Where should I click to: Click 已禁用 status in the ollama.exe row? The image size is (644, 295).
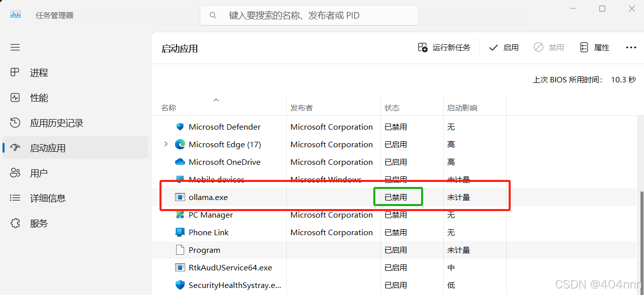pos(396,197)
